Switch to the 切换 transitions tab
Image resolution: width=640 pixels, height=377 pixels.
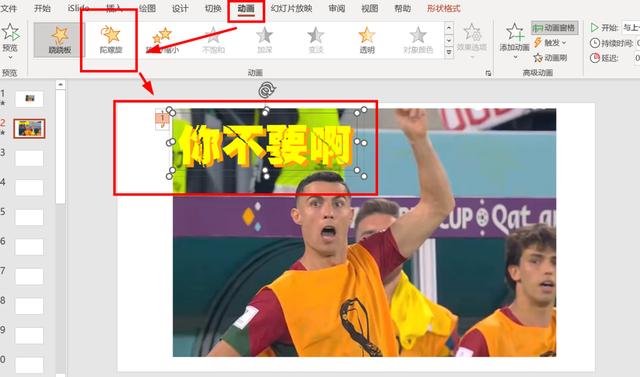tap(213, 8)
